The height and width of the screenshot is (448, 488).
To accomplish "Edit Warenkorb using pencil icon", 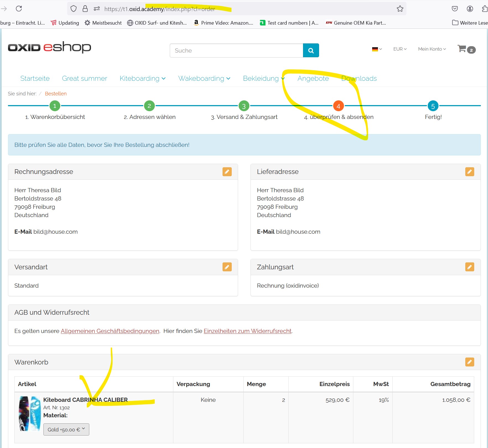I will click(x=469, y=362).
